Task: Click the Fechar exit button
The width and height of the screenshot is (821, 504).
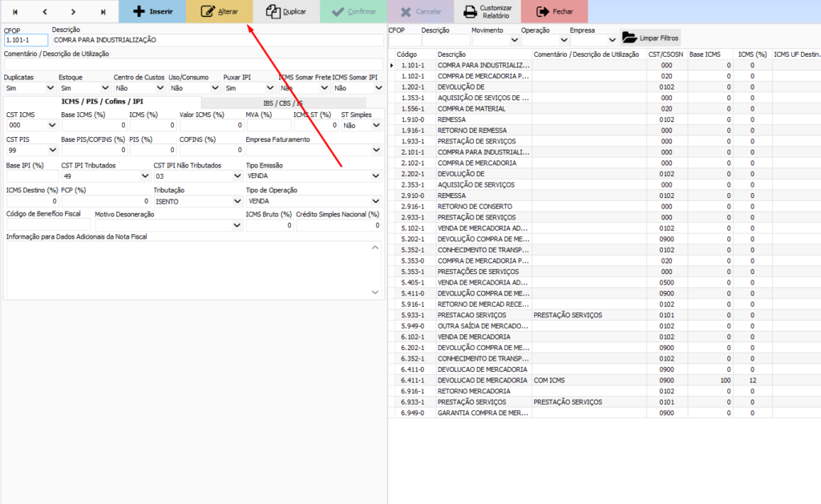Action: coord(554,12)
